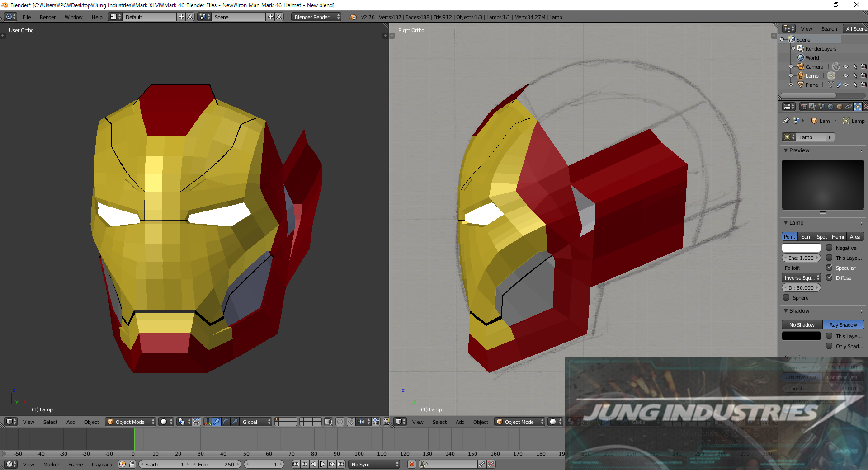Jump to the first frame in timeline
868x470 pixels.
pos(296,464)
